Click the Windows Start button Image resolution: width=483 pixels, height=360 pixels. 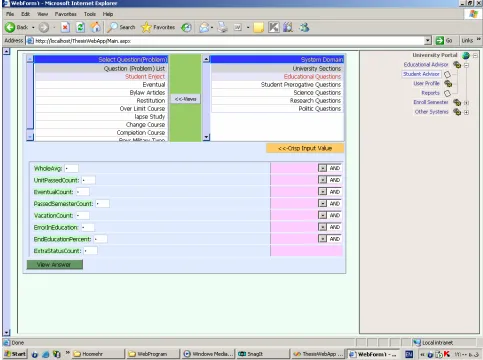15,354
